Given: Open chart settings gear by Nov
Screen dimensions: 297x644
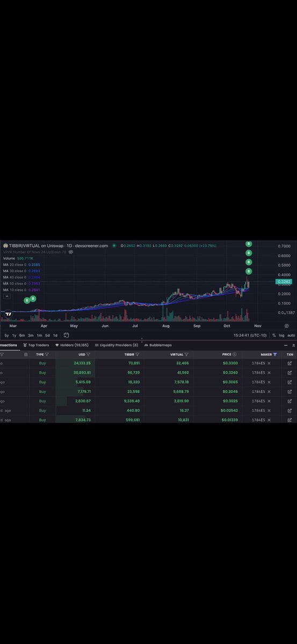Looking at the screenshot, I should (x=287, y=326).
